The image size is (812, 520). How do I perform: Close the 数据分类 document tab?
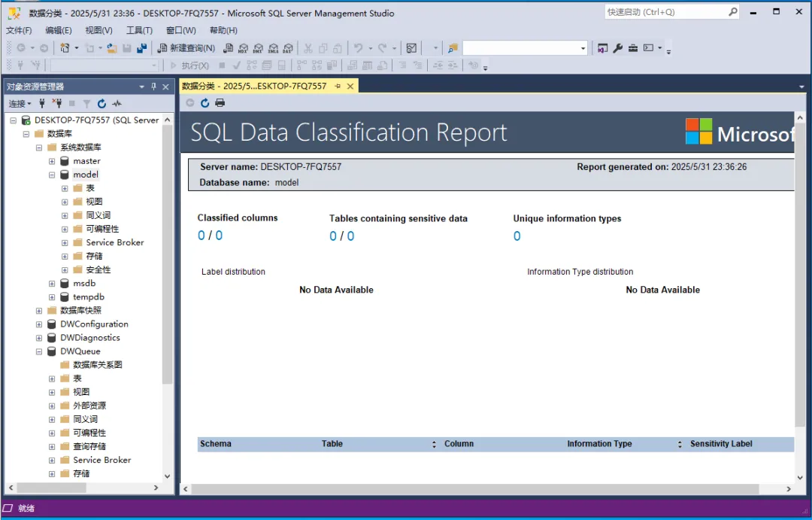tap(350, 86)
